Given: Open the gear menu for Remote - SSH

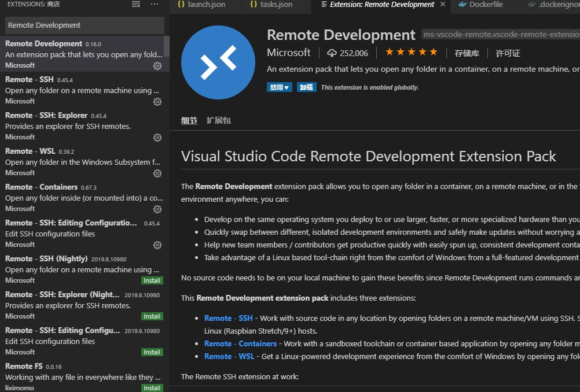Looking at the screenshot, I should tap(157, 102).
